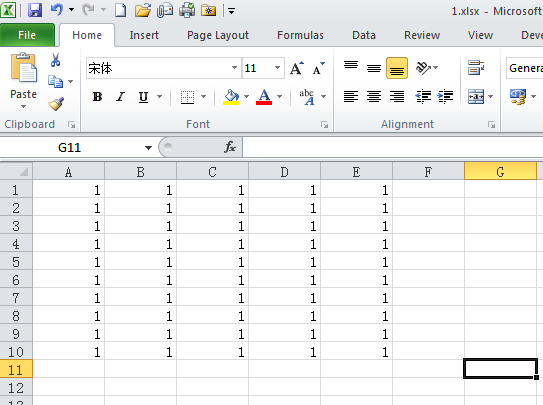The height and width of the screenshot is (405, 543).
Task: Click Decrease Indent icon
Action: pyautogui.click(x=423, y=97)
